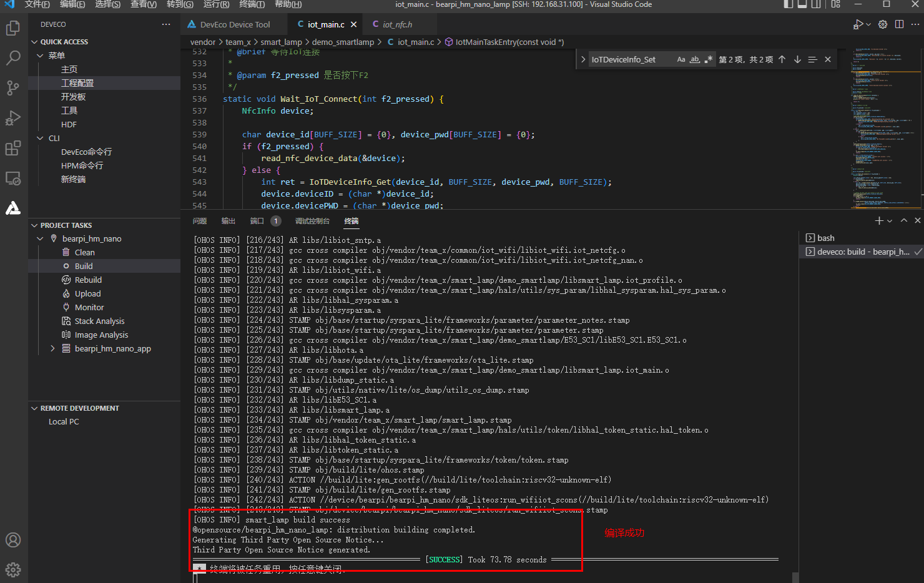Collapse the CLI tree group
The width and height of the screenshot is (924, 583).
40,138
